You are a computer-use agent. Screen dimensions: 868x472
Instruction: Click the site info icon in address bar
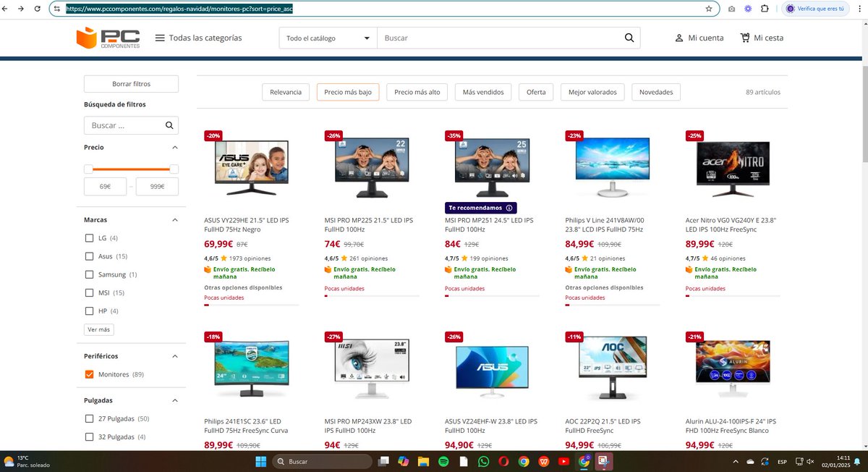(57, 9)
